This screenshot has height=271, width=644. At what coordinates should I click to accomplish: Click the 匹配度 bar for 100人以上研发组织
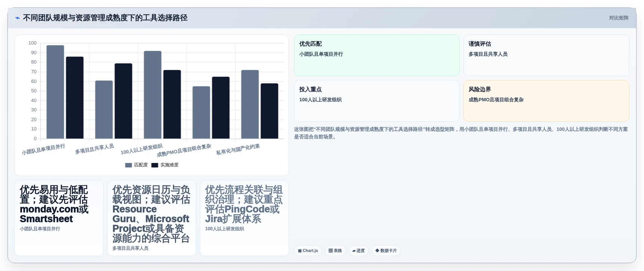tap(152, 95)
